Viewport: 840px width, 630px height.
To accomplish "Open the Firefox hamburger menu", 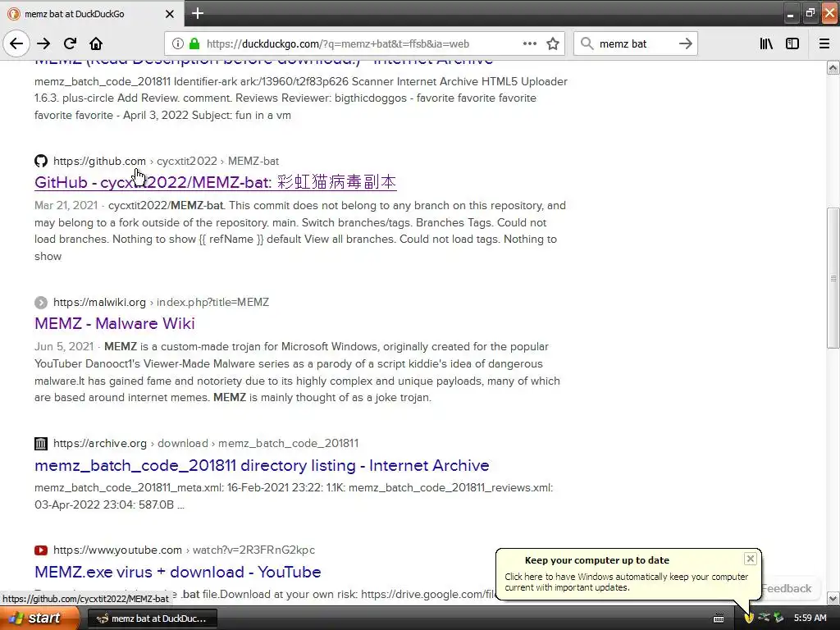I will tap(824, 43).
